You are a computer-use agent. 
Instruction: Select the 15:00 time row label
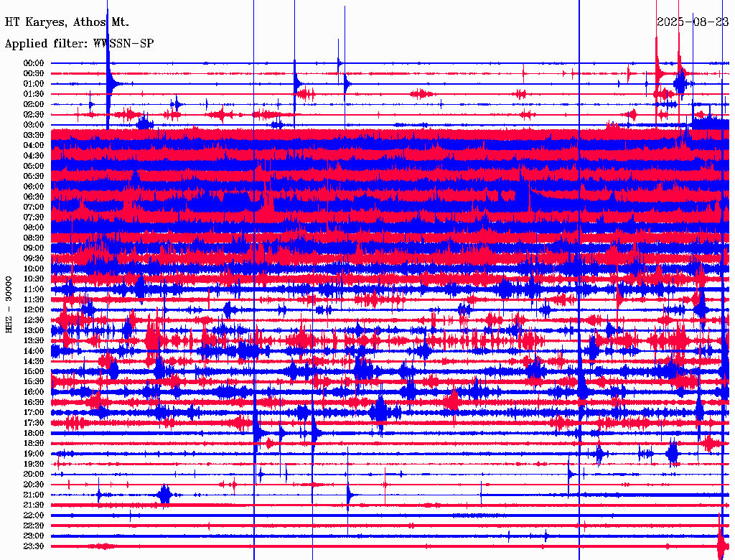[x=34, y=371]
